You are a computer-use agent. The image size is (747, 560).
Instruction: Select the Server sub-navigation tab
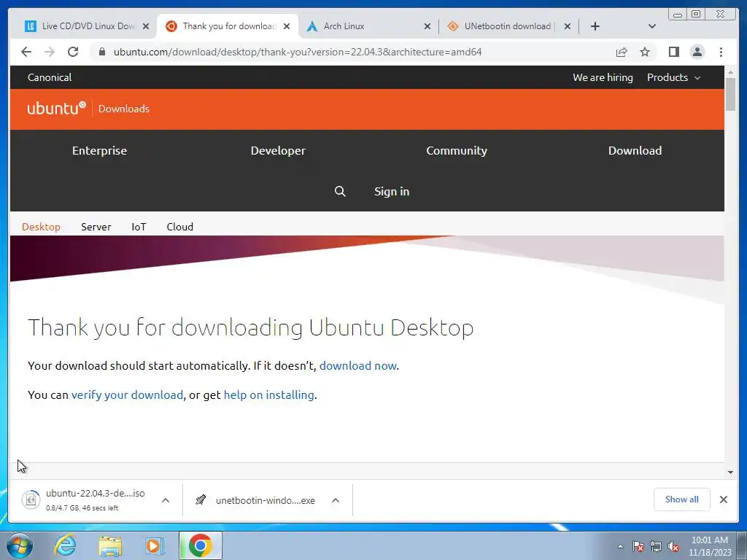tap(96, 227)
